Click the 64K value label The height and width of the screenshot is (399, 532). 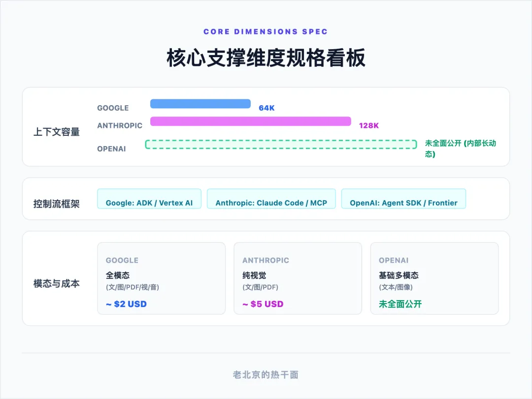point(266,108)
